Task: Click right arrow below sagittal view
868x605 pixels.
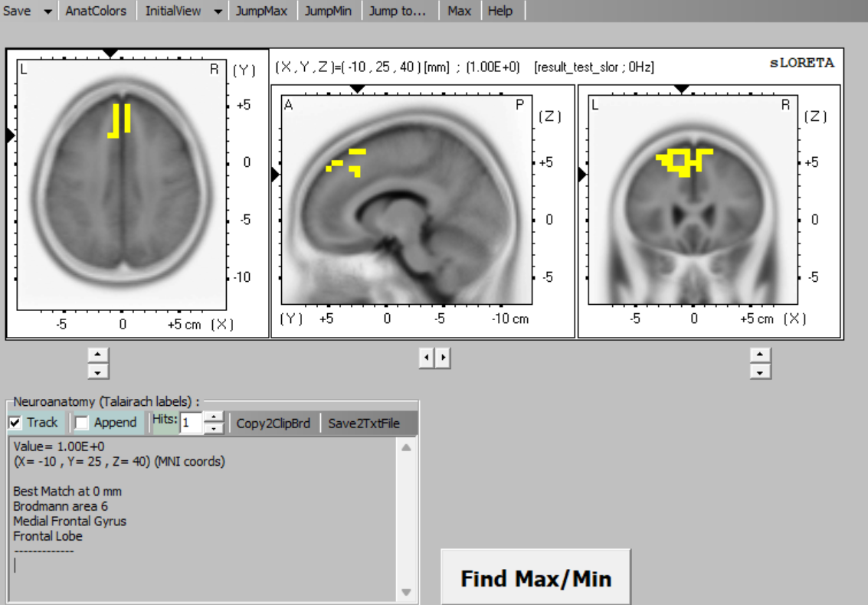Action: coord(442,357)
